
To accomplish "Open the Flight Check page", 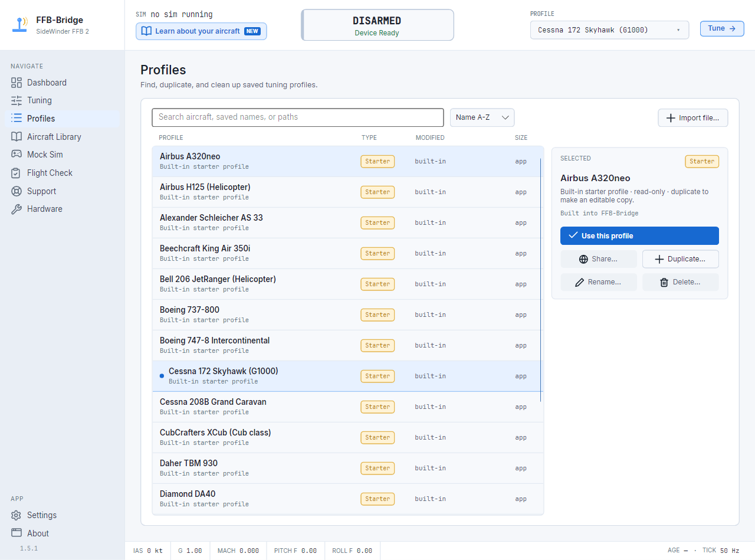I will (x=62, y=173).
